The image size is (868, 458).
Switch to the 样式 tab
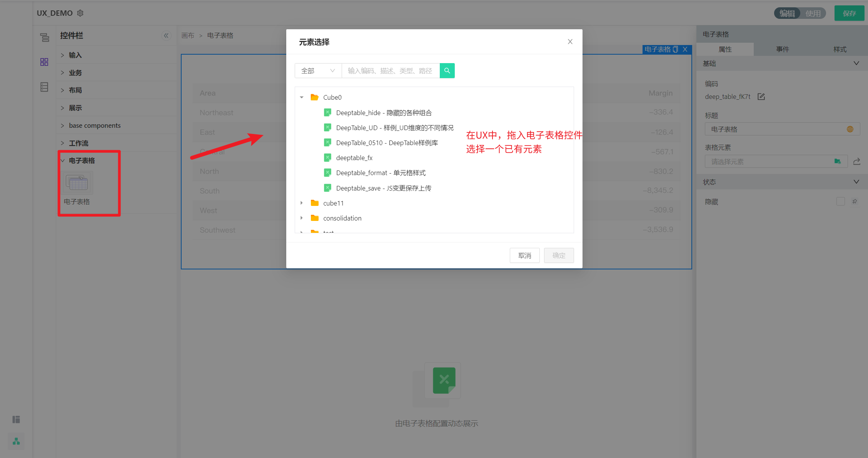(840, 49)
